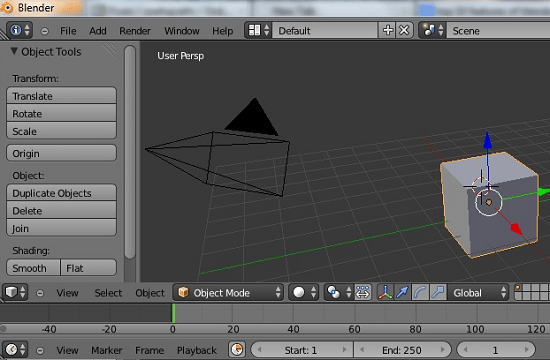Toggle the preview range clock icon

pyautogui.click(x=237, y=349)
